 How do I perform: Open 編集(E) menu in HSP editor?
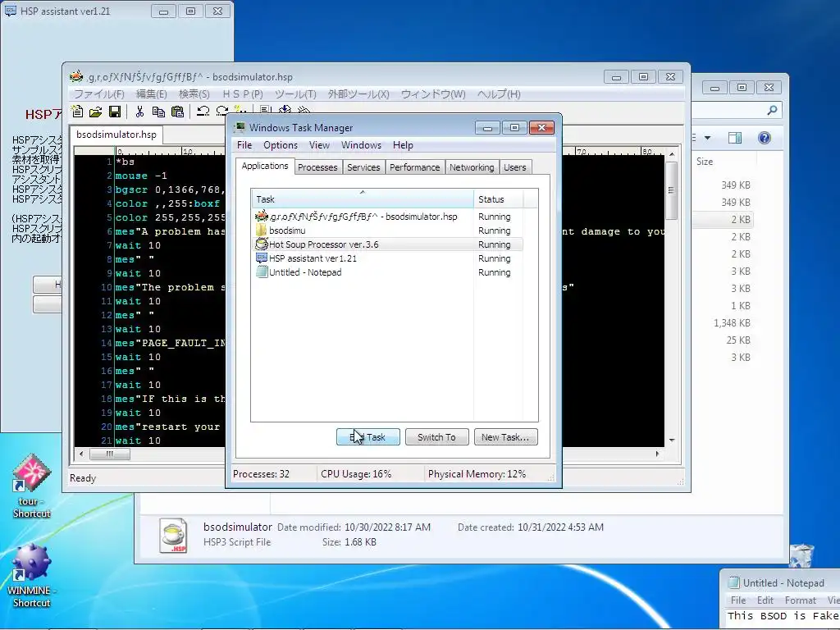(x=152, y=94)
